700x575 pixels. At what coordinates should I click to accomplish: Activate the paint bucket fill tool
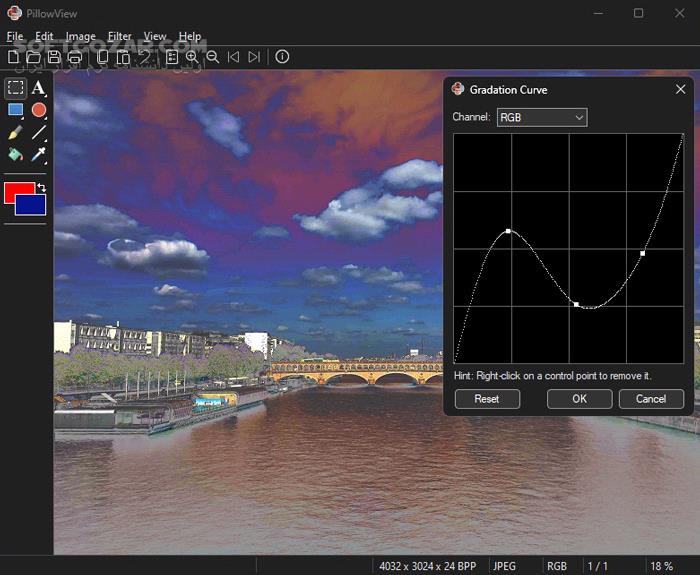15,155
